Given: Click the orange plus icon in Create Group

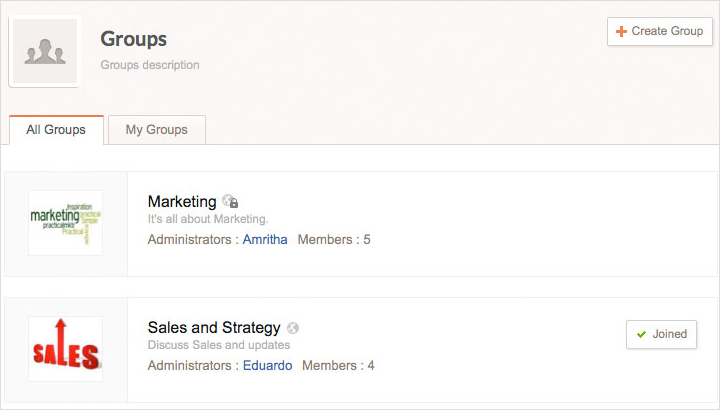Looking at the screenshot, I should pos(621,31).
